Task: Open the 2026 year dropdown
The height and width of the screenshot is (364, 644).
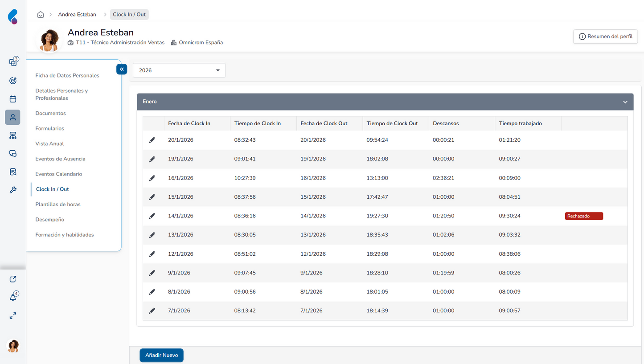Action: pyautogui.click(x=179, y=70)
